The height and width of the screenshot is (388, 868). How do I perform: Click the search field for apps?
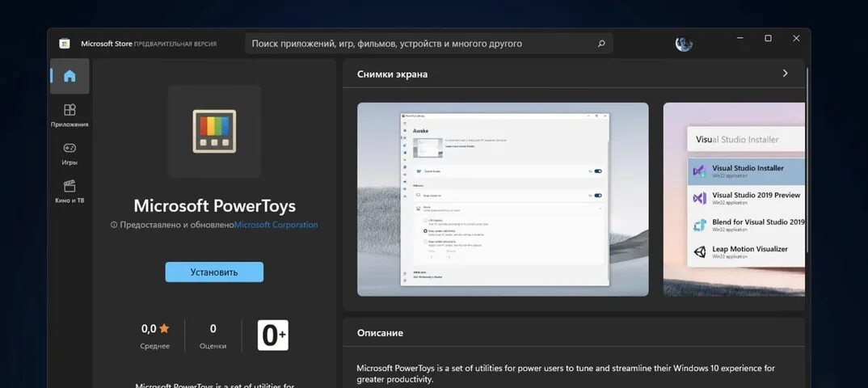pos(428,44)
